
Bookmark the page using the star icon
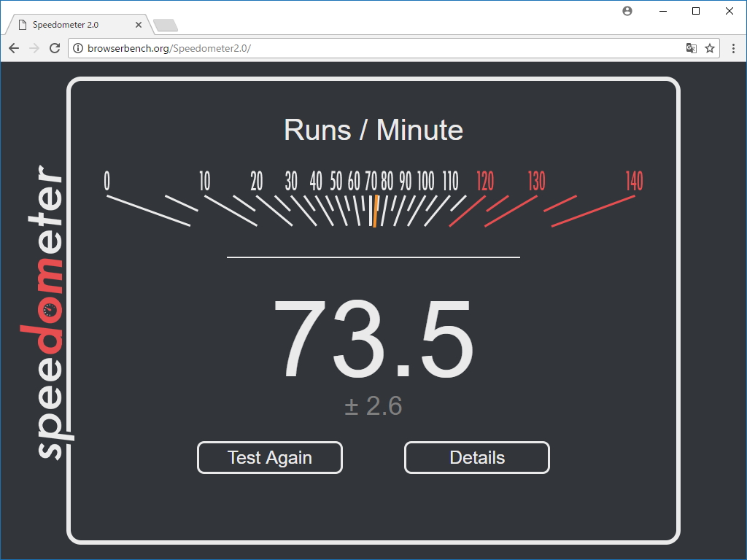click(710, 48)
